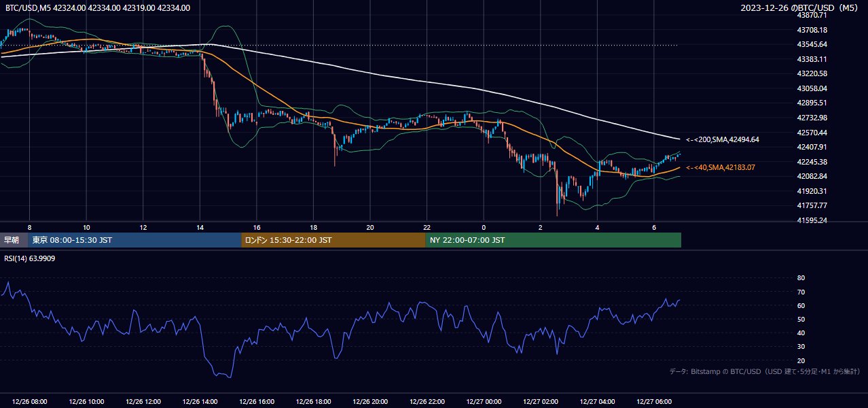Click the price axis label 43870.71
This screenshot has height=408, width=868.
pyautogui.click(x=812, y=15)
